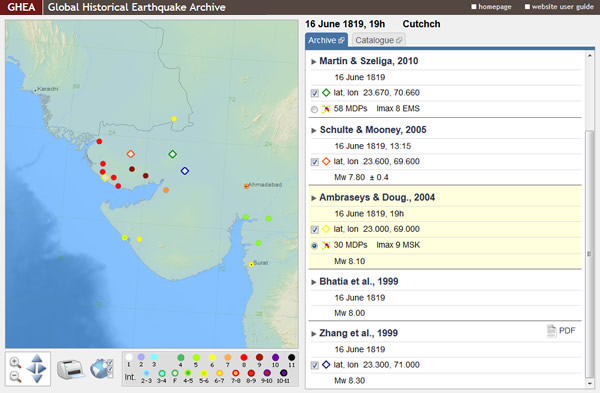
Task: Pan map down with arrow
Action: point(37,379)
